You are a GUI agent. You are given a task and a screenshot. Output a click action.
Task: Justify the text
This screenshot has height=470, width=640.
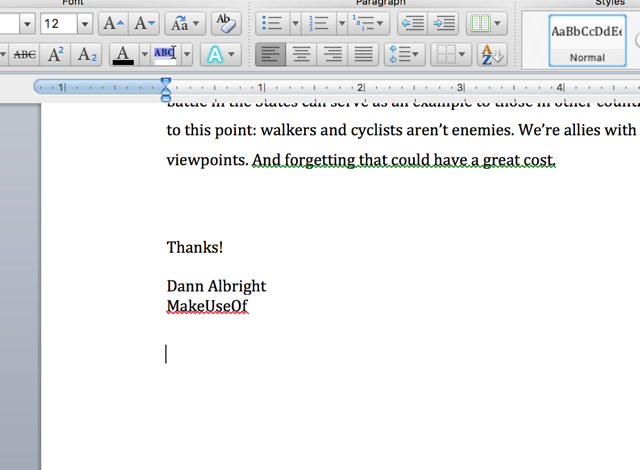(x=363, y=54)
